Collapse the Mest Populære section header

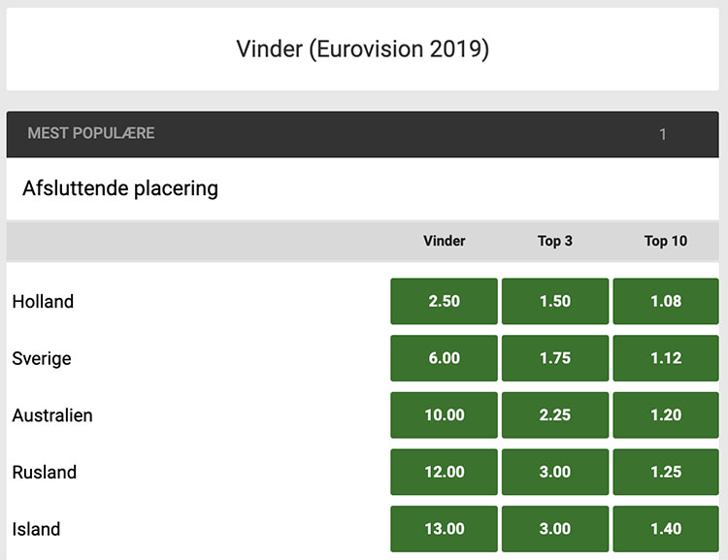coord(365,134)
